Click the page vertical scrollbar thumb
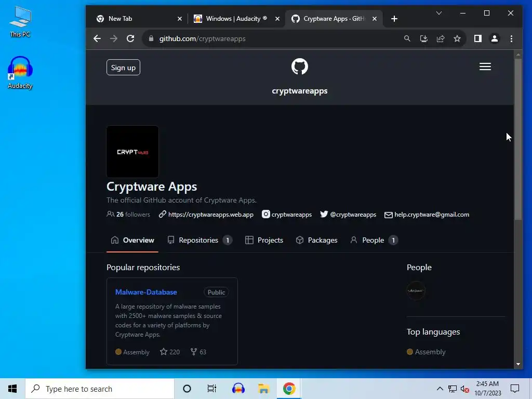The width and height of the screenshot is (532, 399). click(518, 139)
